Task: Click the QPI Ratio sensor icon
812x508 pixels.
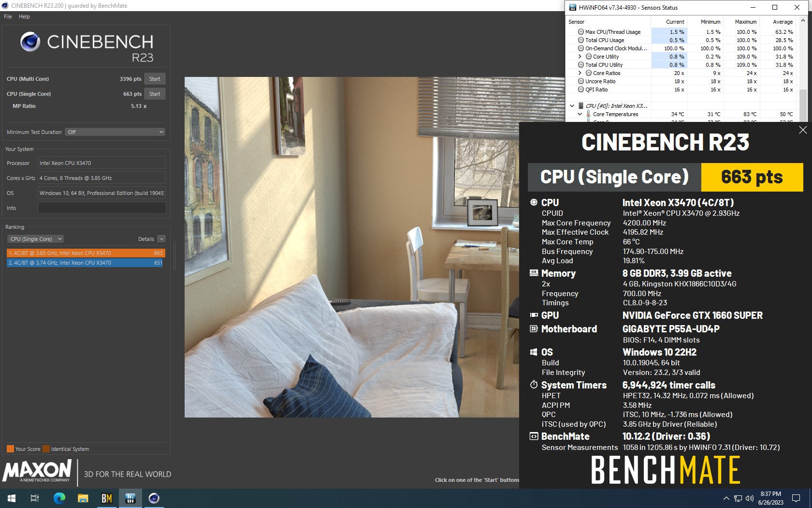Action: pos(581,90)
